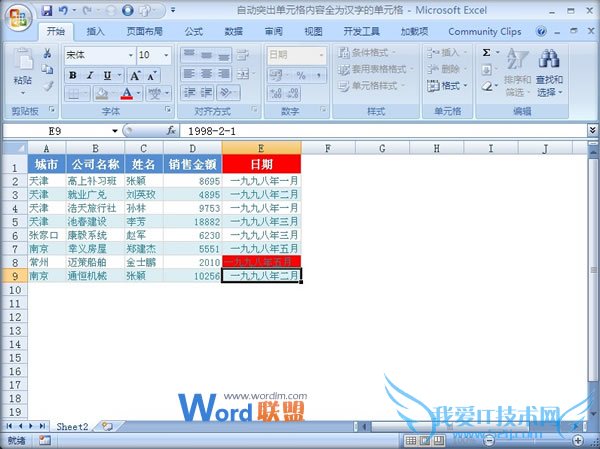Click the Percent Style button
The width and height of the screenshot is (600, 449).
coord(301,75)
